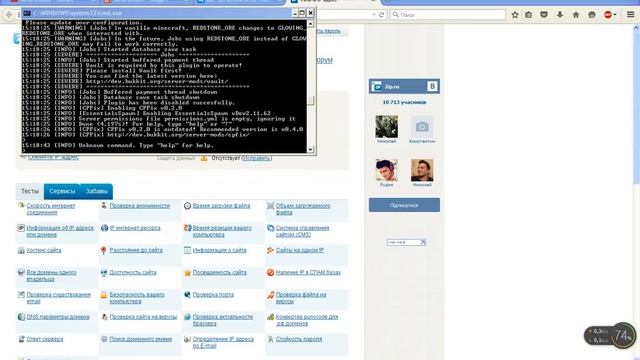Click the anonymity check person icon
Viewport: 640px width, 360px height.
[104, 205]
